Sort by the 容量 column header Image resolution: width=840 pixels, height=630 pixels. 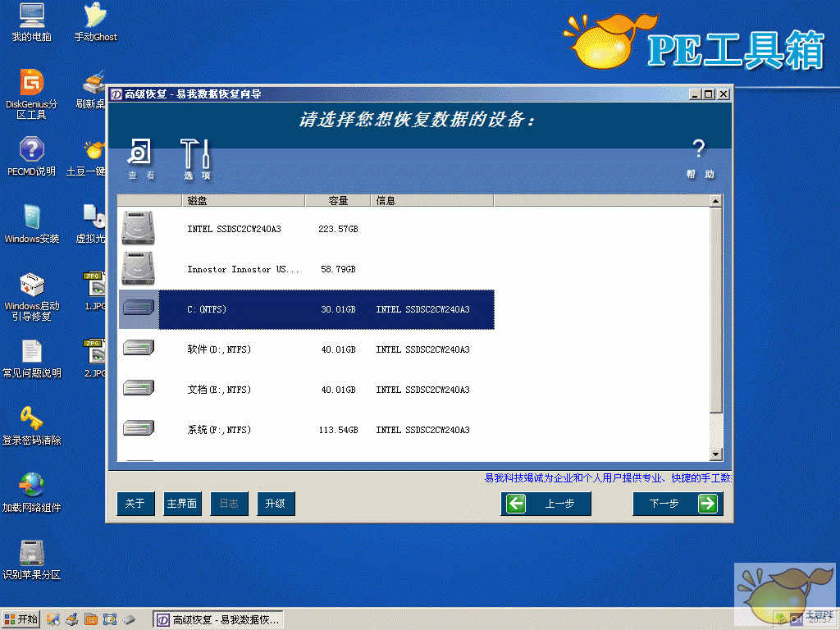(337, 201)
